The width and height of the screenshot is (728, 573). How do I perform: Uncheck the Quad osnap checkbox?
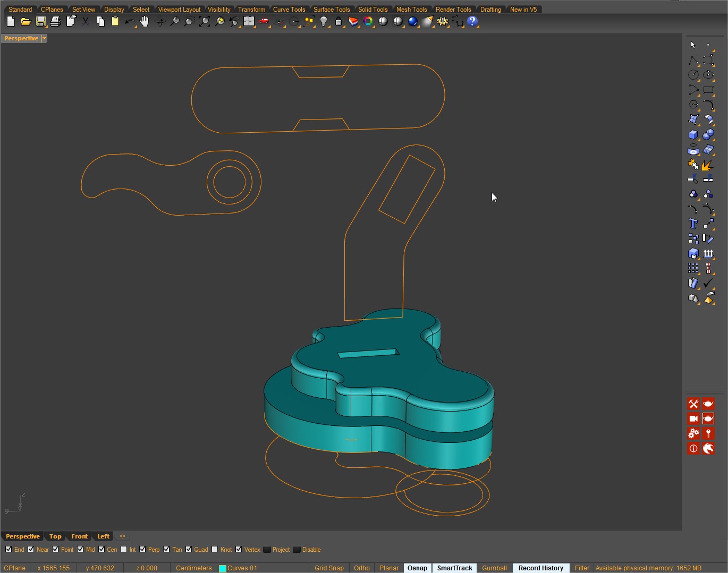pyautogui.click(x=189, y=550)
